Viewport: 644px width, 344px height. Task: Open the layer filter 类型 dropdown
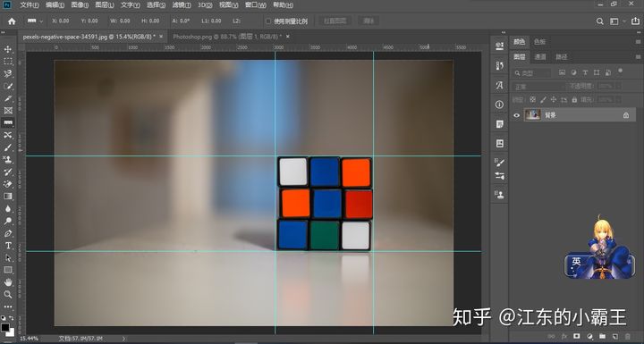pos(532,73)
